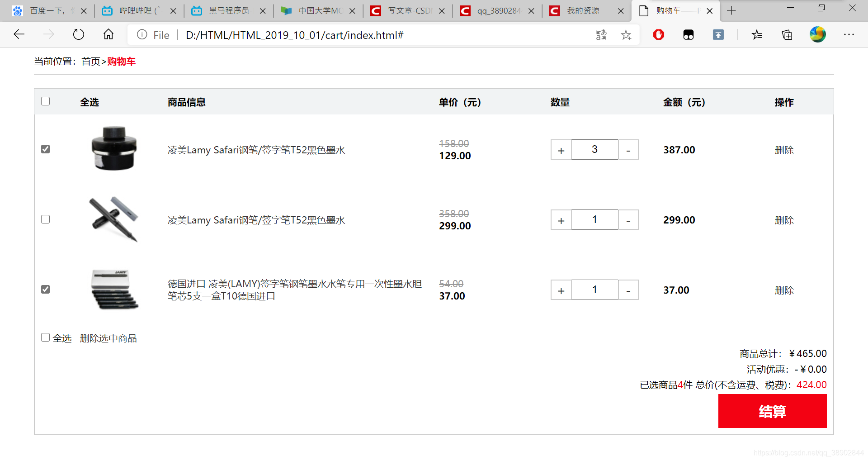View site info next to File label
The height and width of the screenshot is (461, 868).
(x=142, y=35)
